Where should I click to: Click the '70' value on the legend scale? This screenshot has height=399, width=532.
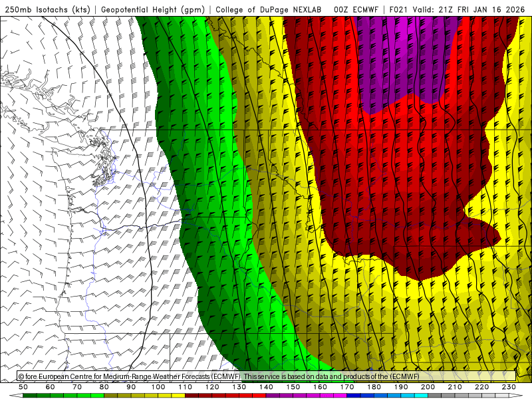[77, 387]
